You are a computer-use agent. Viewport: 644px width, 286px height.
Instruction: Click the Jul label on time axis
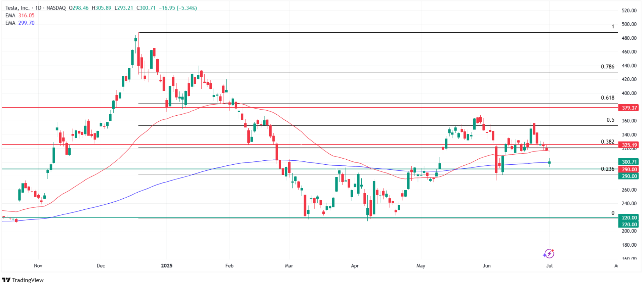pyautogui.click(x=549, y=266)
